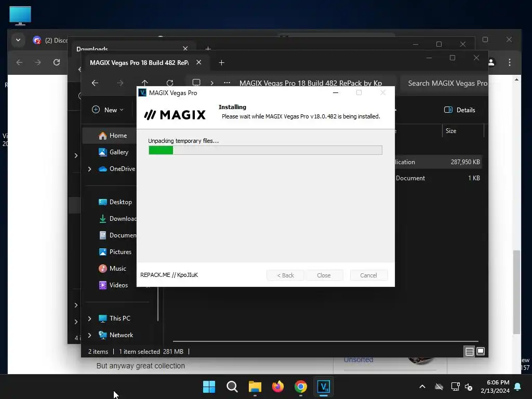
Task: Close the MAGIX Vegas Pro 18 Explorer tab
Action: (x=199, y=62)
